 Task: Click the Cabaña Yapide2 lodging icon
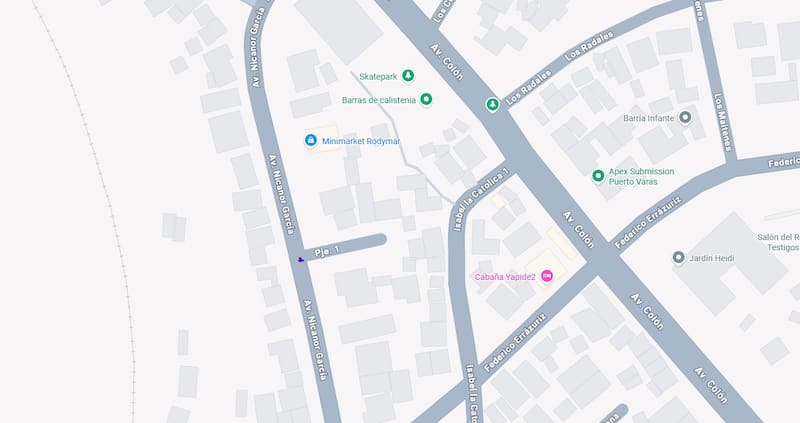[547, 277]
